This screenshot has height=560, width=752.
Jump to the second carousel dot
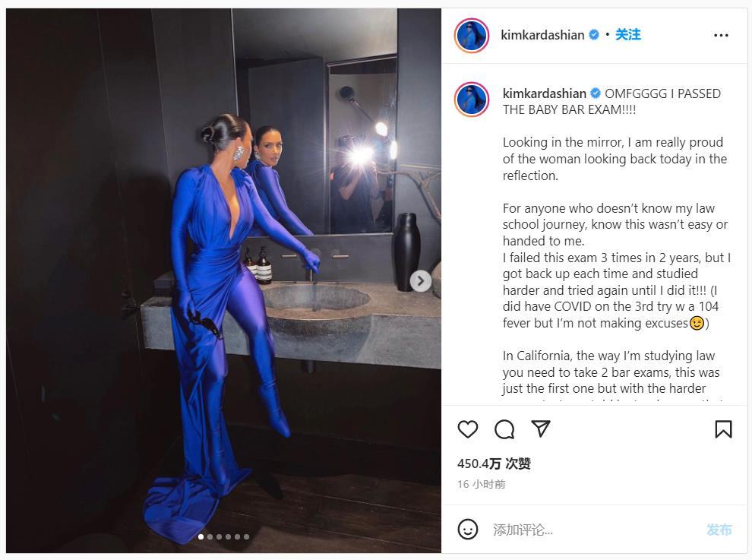pos(210,536)
